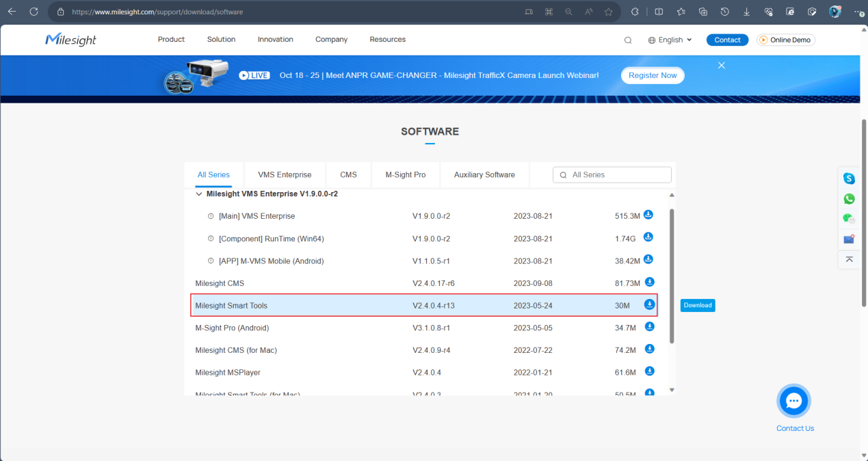
Task: Download Milesight CMS (for Mac)
Action: click(650, 349)
